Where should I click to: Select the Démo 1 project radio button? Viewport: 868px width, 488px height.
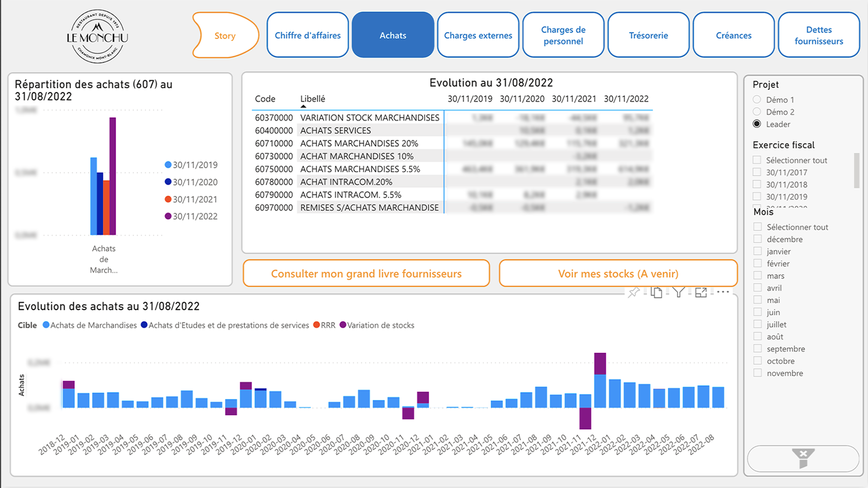click(757, 99)
